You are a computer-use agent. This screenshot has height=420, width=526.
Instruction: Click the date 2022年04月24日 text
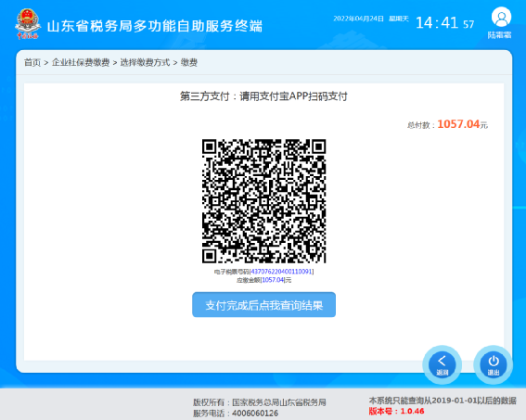[358, 19]
